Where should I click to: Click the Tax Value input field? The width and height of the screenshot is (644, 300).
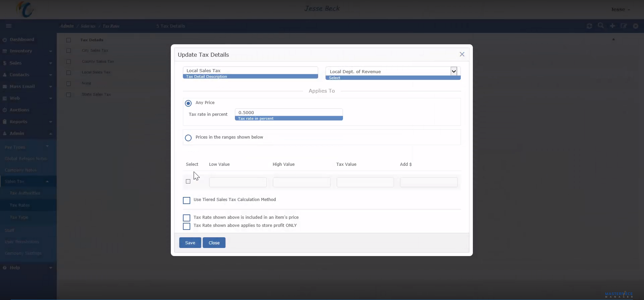pos(365,182)
